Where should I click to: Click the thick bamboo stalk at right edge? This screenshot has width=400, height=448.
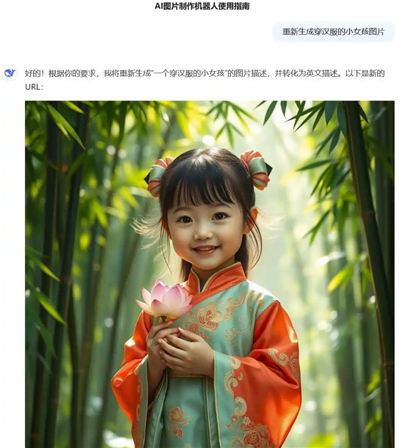coord(368,267)
